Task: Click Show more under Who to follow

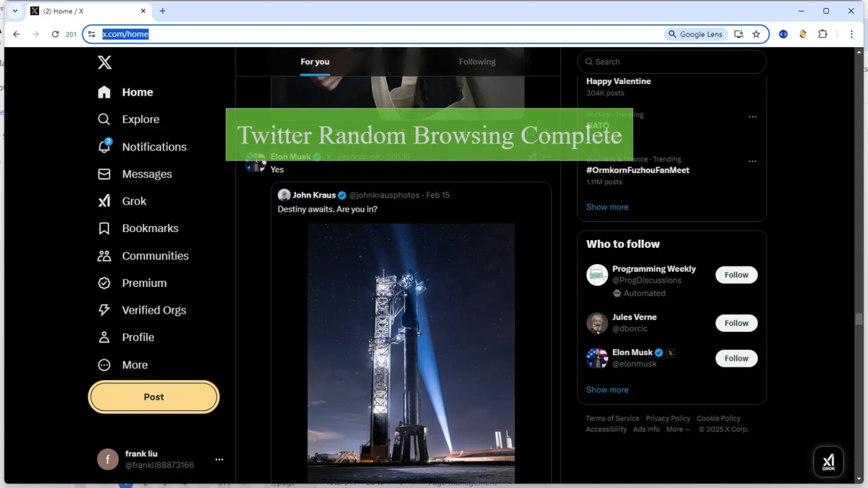Action: (x=607, y=390)
